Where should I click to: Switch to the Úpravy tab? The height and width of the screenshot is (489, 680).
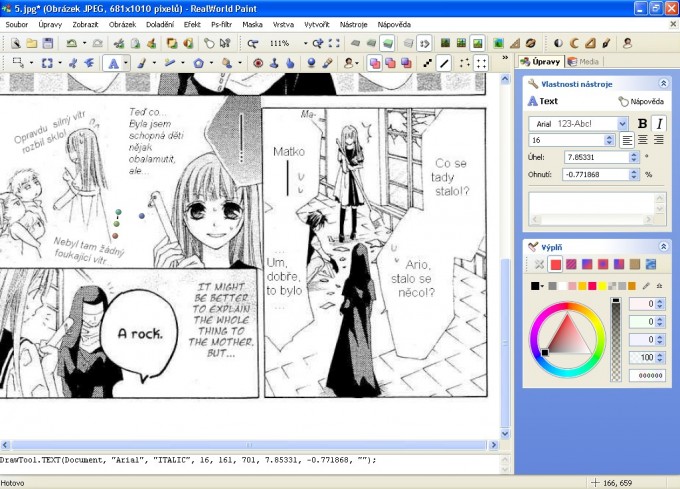click(541, 62)
